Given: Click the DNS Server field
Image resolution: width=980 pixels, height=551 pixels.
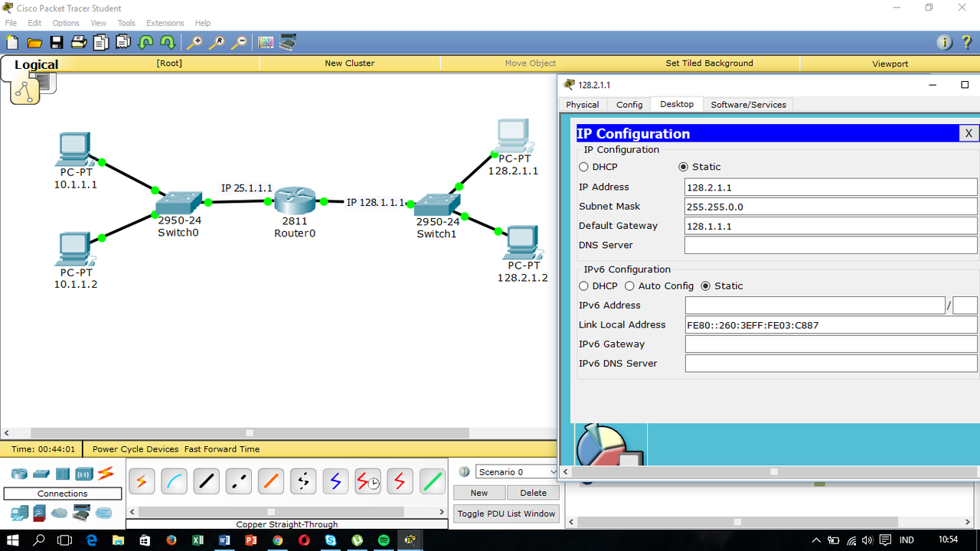Looking at the screenshot, I should pyautogui.click(x=831, y=246).
